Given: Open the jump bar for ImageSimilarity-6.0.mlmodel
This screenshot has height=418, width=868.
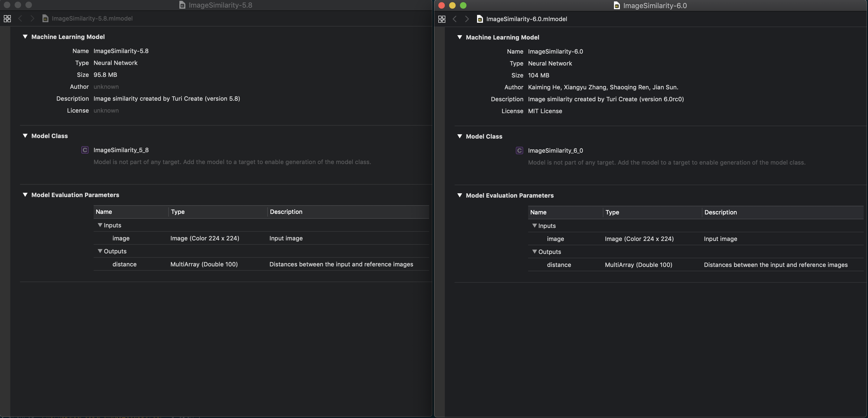Looking at the screenshot, I should pyautogui.click(x=527, y=19).
